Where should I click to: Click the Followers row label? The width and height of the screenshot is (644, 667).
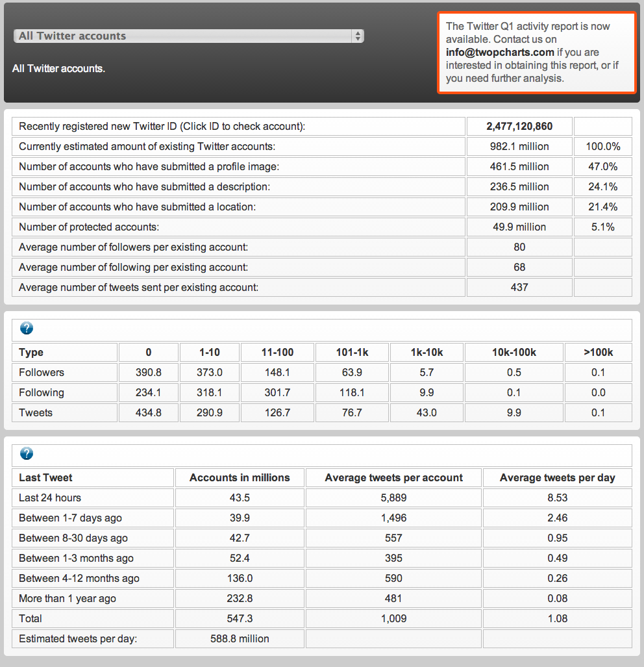(42, 373)
